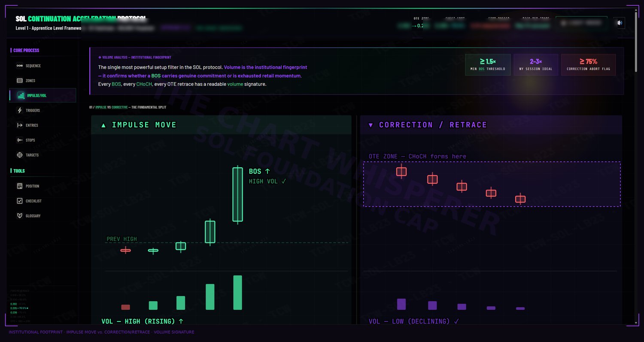Select the Zones icon in sidebar
Viewport: 644px width, 342px height.
(20, 81)
